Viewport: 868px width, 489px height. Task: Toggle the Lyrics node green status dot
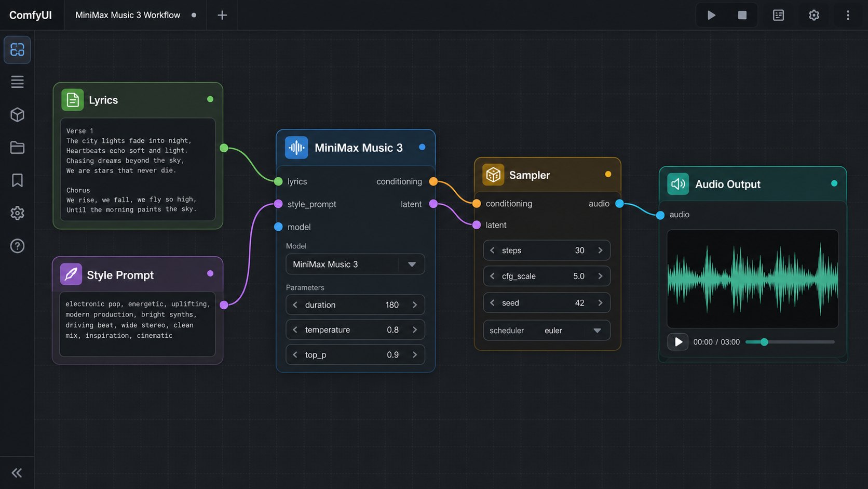(x=210, y=99)
